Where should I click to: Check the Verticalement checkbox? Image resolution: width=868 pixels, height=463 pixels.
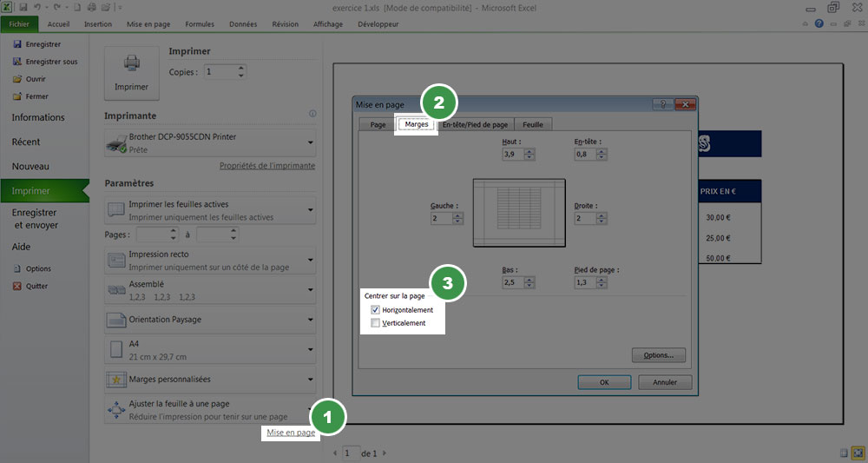[375, 323]
